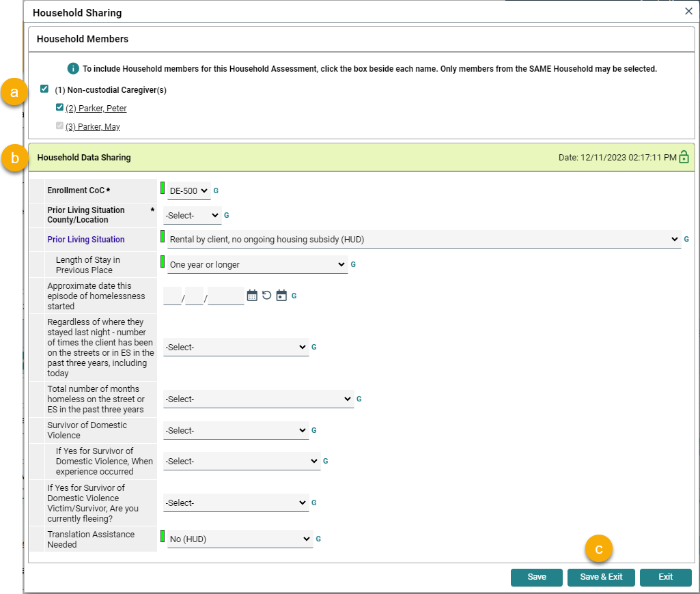Click G icon beside Length of Stay dropdown
This screenshot has width=700, height=594.
coord(353,264)
